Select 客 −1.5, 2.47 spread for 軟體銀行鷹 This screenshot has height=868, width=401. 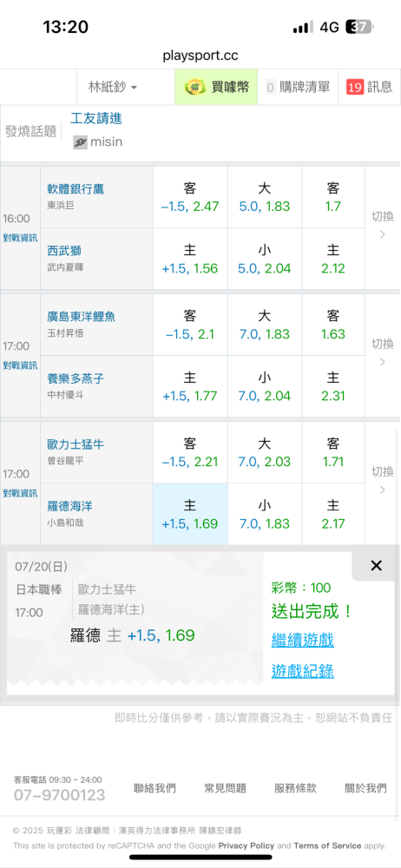tap(190, 197)
